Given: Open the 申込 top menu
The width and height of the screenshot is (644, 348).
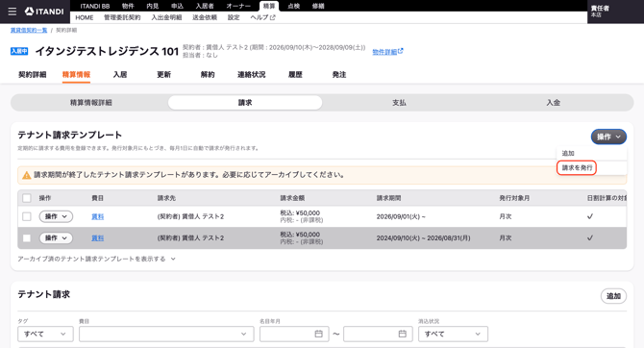Looking at the screenshot, I should [x=177, y=6].
